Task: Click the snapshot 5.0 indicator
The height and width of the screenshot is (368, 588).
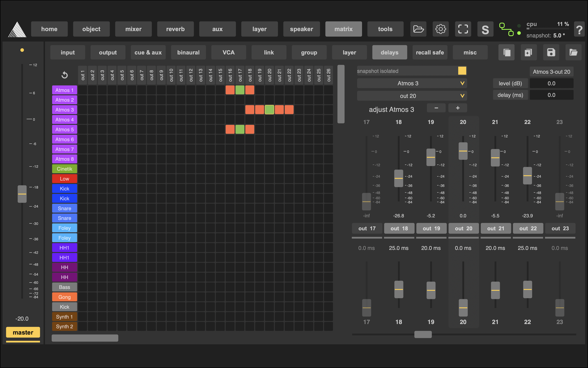Action: click(546, 36)
